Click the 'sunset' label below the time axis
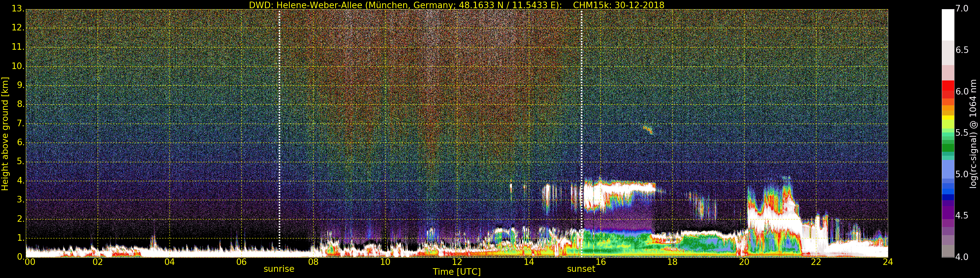Image resolution: width=980 pixels, height=278 pixels. (581, 269)
